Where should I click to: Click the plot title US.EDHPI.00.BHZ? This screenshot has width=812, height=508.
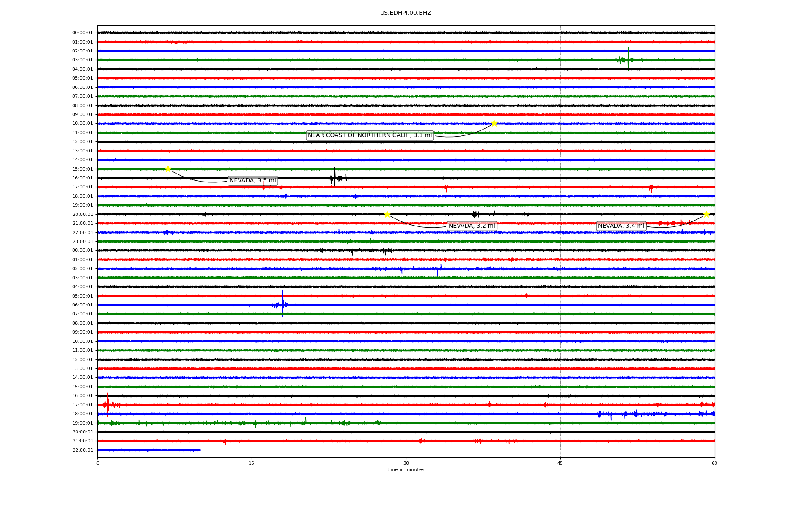tap(406, 13)
